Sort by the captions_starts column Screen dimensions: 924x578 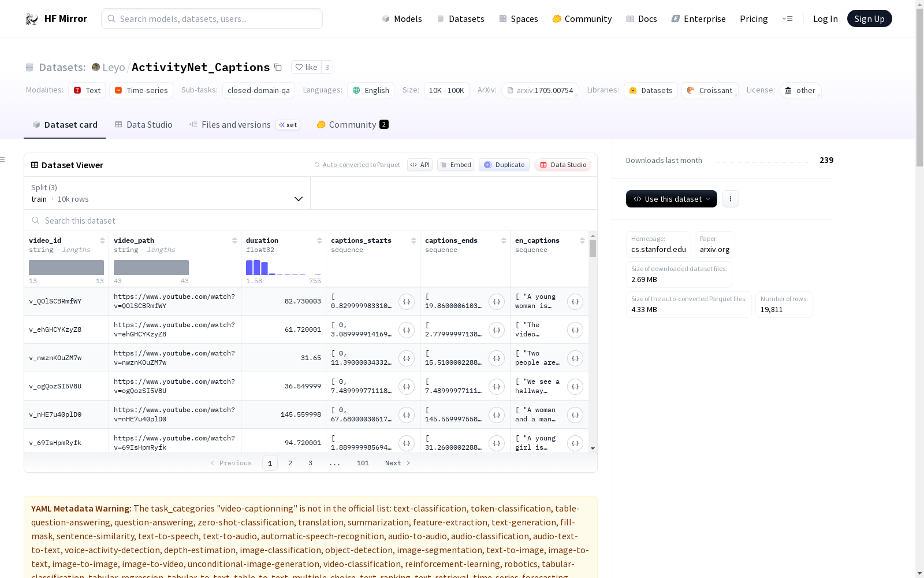[413, 240]
